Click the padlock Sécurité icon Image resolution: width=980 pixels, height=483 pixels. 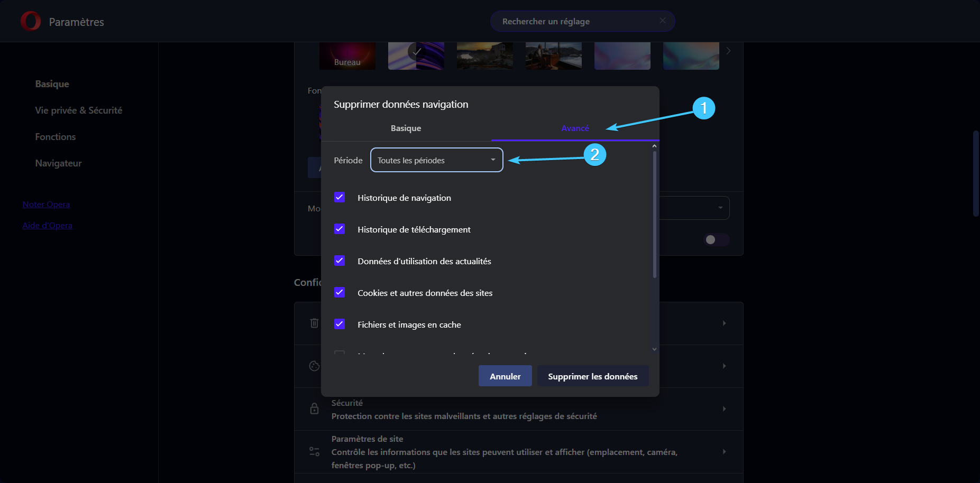tap(314, 408)
